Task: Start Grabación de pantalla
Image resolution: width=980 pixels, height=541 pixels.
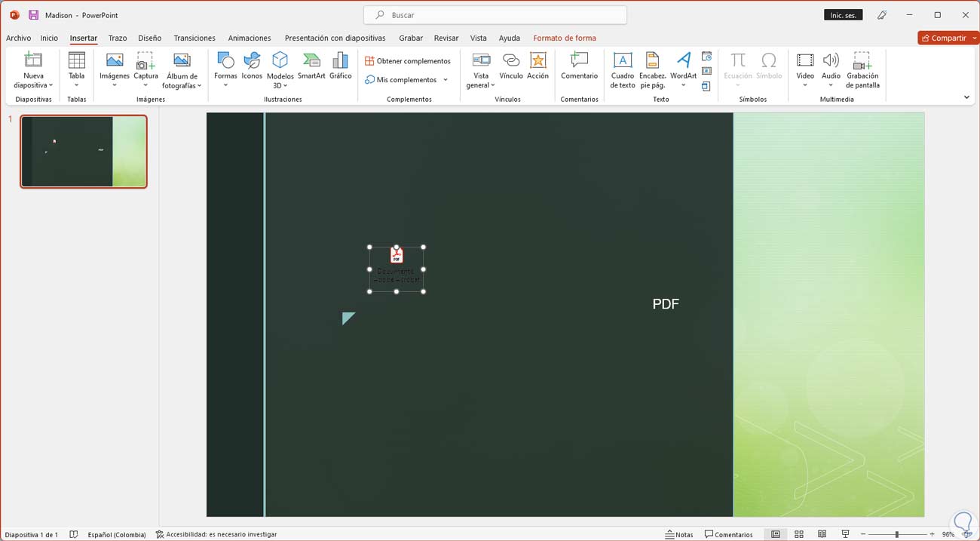Action: tap(862, 70)
